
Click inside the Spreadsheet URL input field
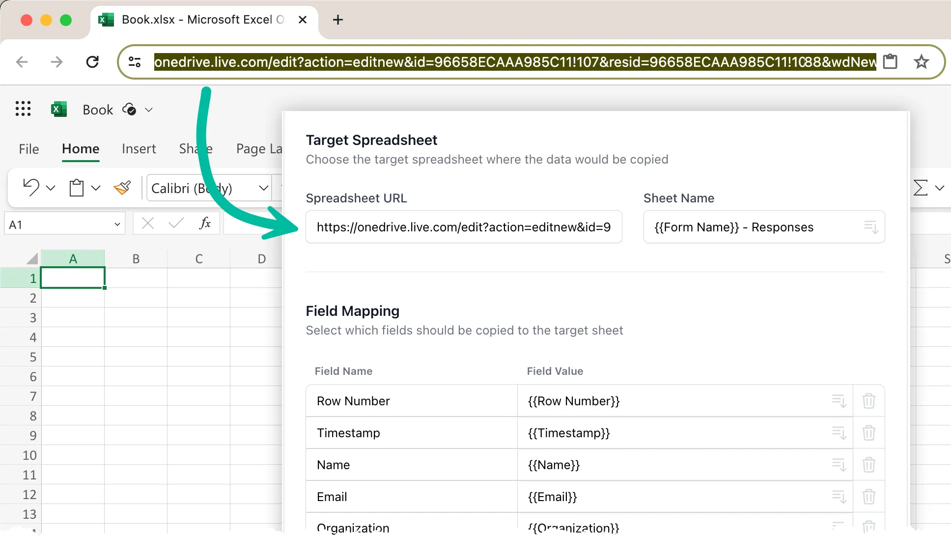click(464, 227)
